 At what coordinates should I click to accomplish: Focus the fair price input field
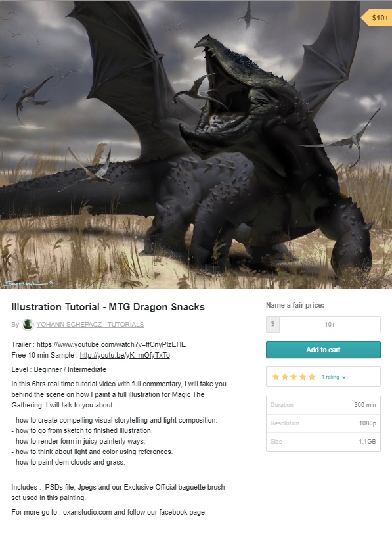click(330, 324)
